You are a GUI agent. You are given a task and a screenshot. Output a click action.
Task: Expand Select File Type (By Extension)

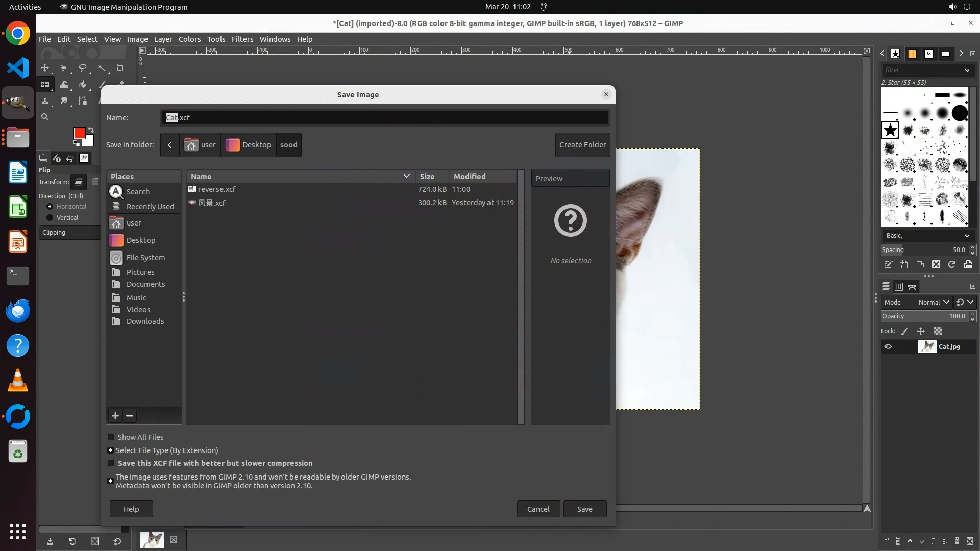111,450
